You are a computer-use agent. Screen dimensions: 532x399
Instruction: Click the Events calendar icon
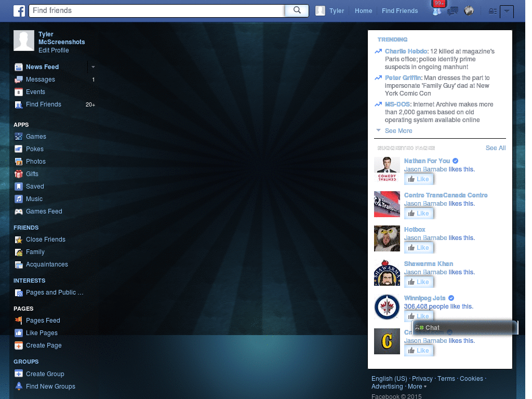[19, 92]
